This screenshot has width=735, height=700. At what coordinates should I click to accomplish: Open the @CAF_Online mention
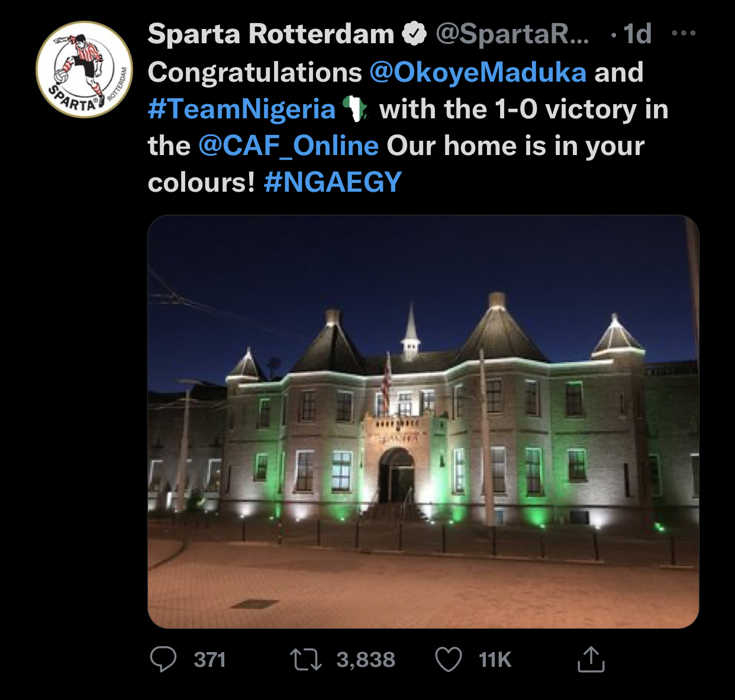point(288,146)
